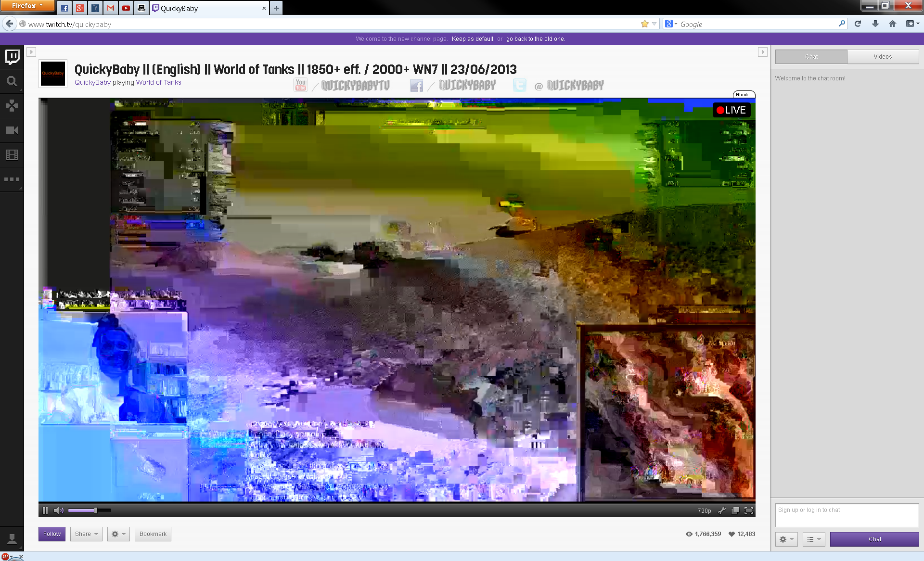This screenshot has width=924, height=561.
Task: Open channel gear options dropdown
Action: click(118, 534)
